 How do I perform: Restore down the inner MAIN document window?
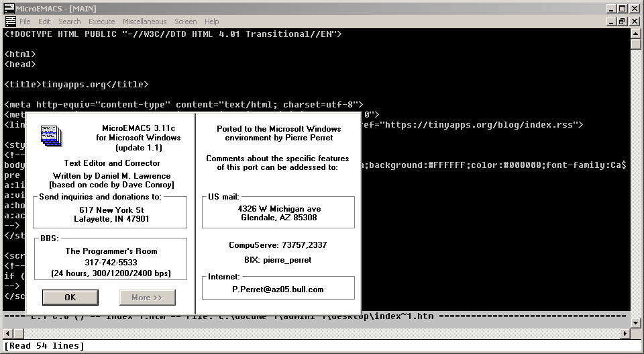coord(623,21)
